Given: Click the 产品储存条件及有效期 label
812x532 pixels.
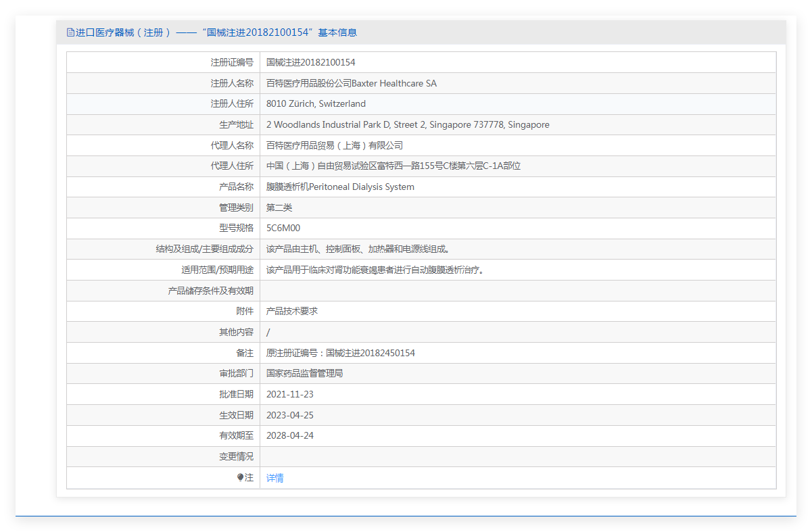Looking at the screenshot, I should (211, 291).
